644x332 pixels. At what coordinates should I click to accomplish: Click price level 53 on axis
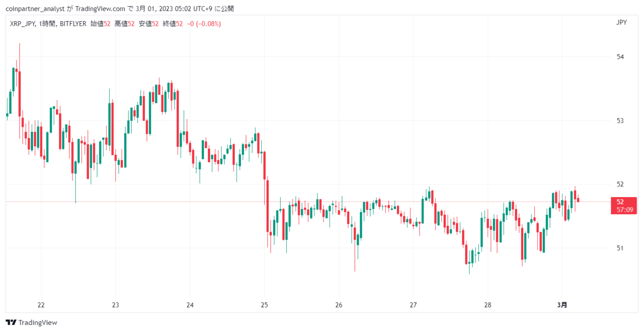[x=620, y=120]
